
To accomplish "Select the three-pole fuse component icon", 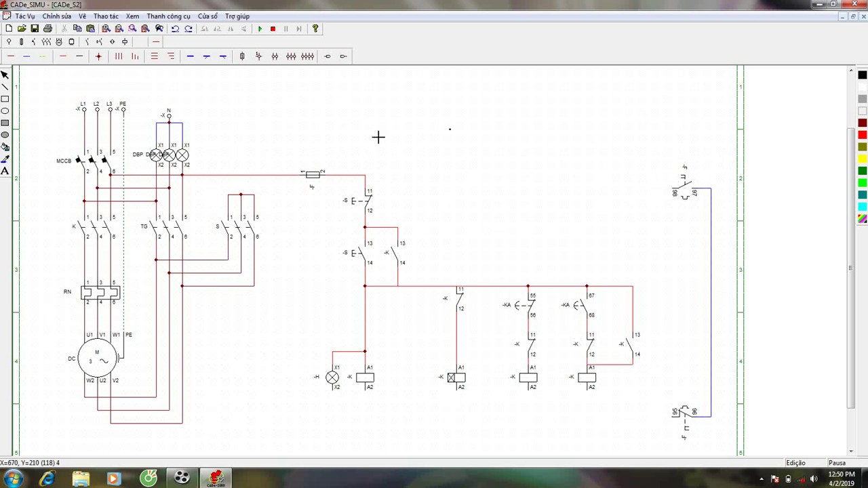I will [x=291, y=56].
